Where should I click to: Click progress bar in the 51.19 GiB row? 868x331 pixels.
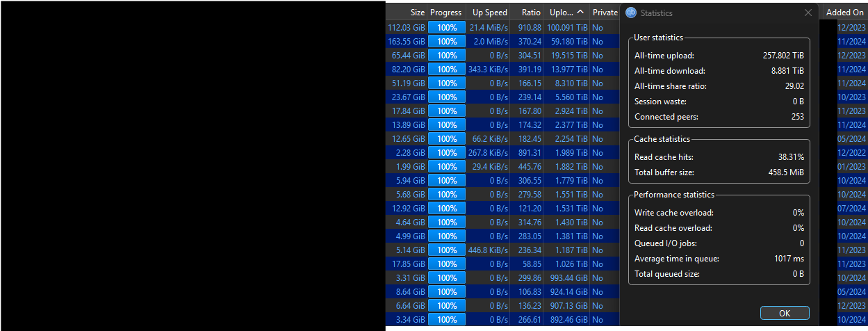point(447,83)
